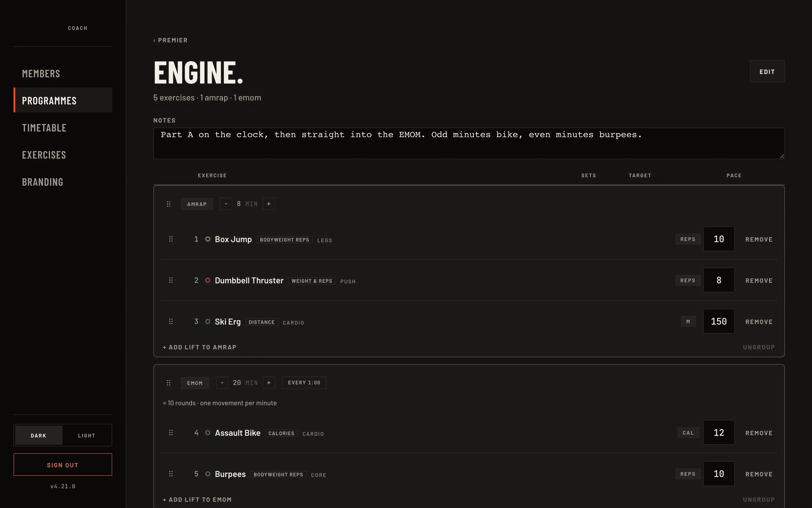Increase EMOM duration with plus button
Screen dimensions: 812x508
point(269,383)
